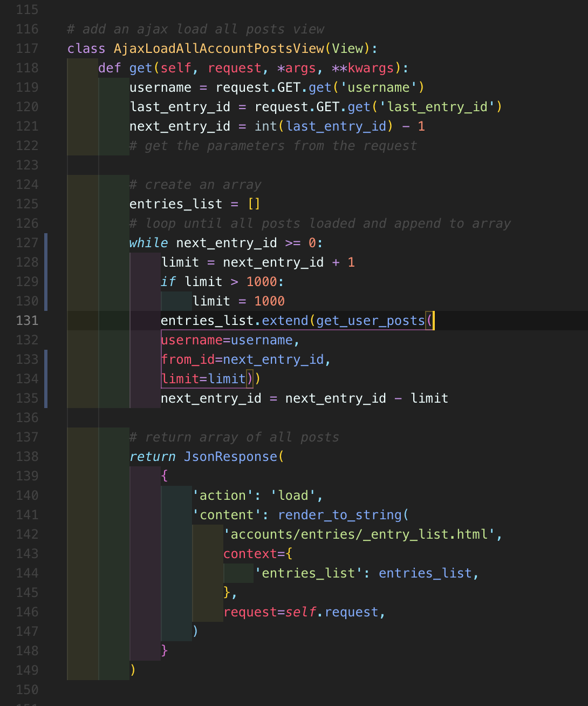Click the JsonResponse call
This screenshot has width=588, height=706.
(x=231, y=457)
